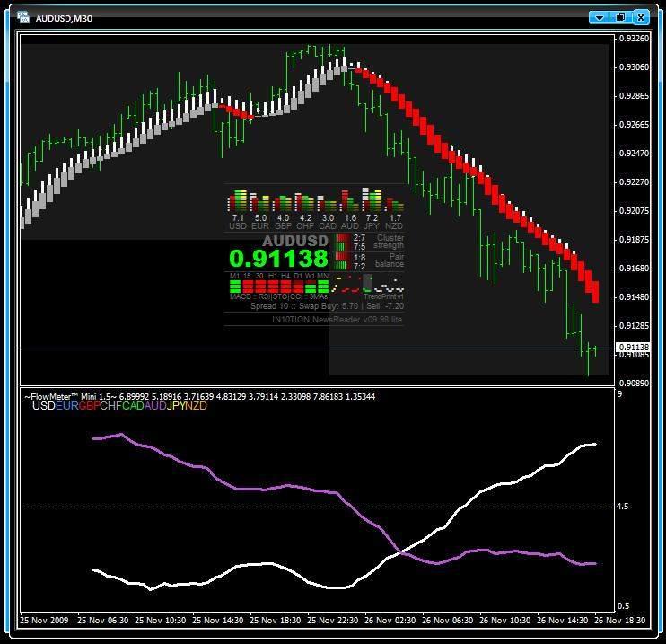This screenshot has height=644, width=666.
Task: Click the 25 Nov 2009 time axis label
Action: pos(44,620)
